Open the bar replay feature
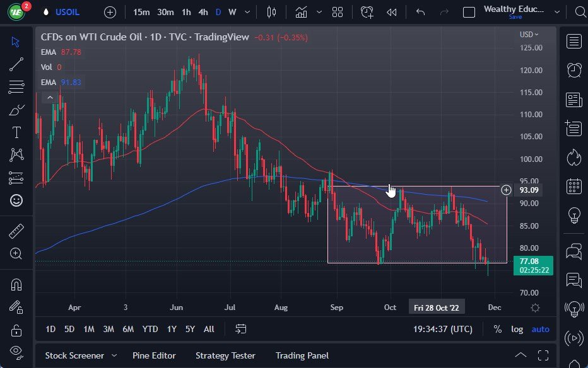 tap(392, 12)
